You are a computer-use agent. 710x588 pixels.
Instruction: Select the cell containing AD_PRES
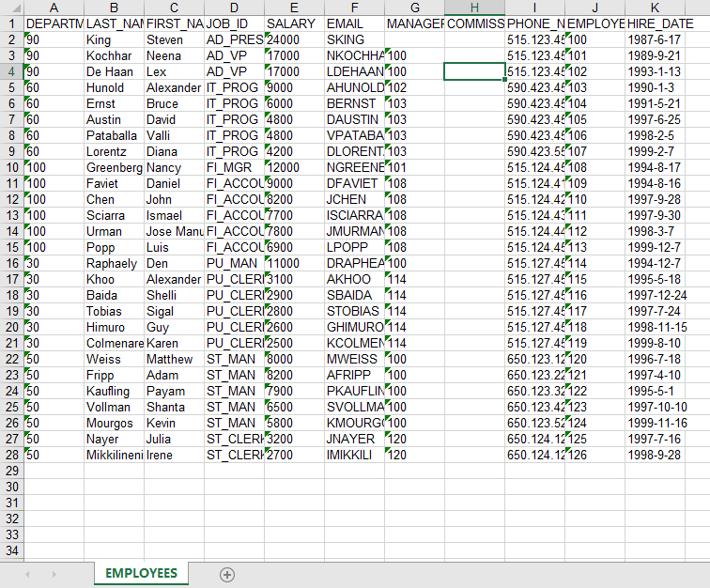point(234,39)
